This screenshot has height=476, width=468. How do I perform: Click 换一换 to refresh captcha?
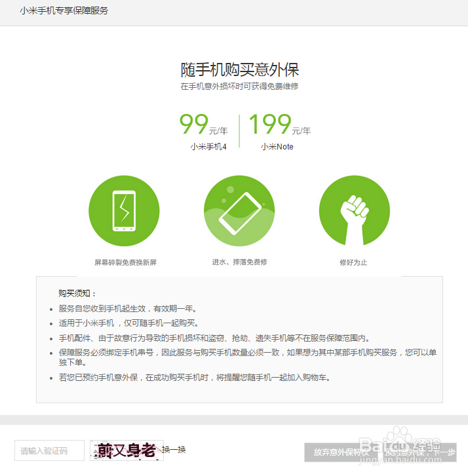(x=174, y=450)
